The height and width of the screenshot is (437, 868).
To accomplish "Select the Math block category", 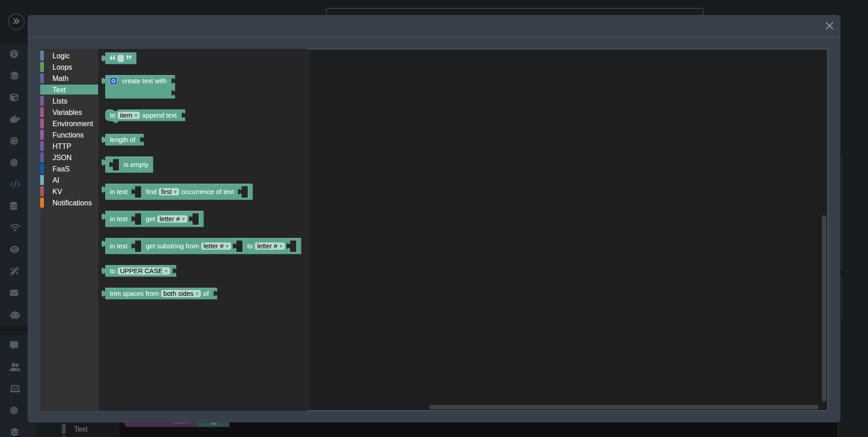I will (69, 78).
